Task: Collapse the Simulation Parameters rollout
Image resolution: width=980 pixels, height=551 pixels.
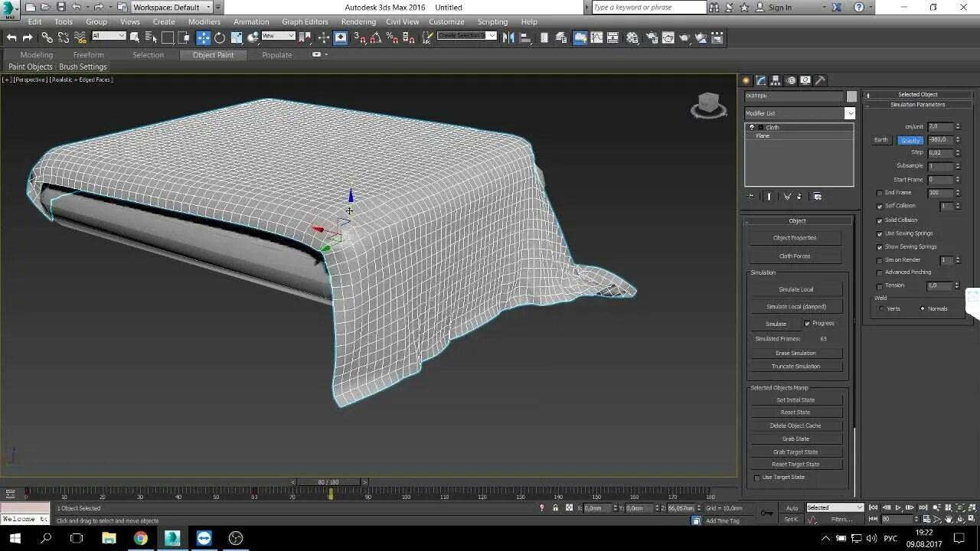Action: (x=917, y=105)
